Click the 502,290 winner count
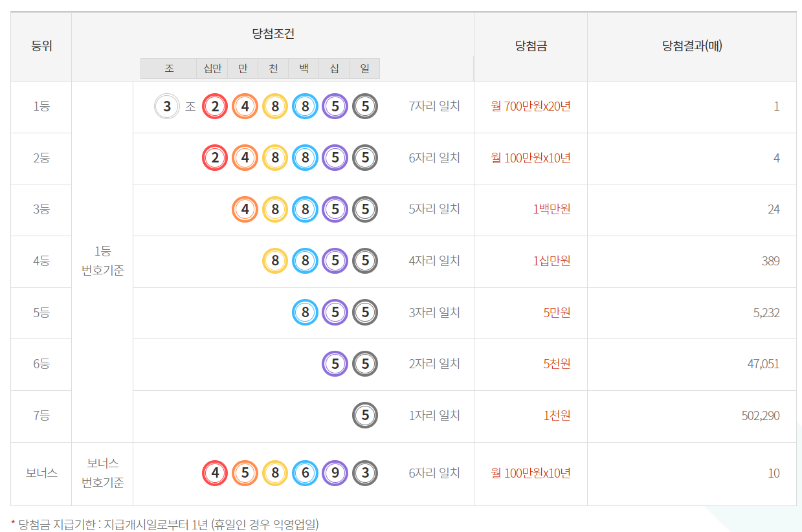802x532 pixels. (760, 416)
